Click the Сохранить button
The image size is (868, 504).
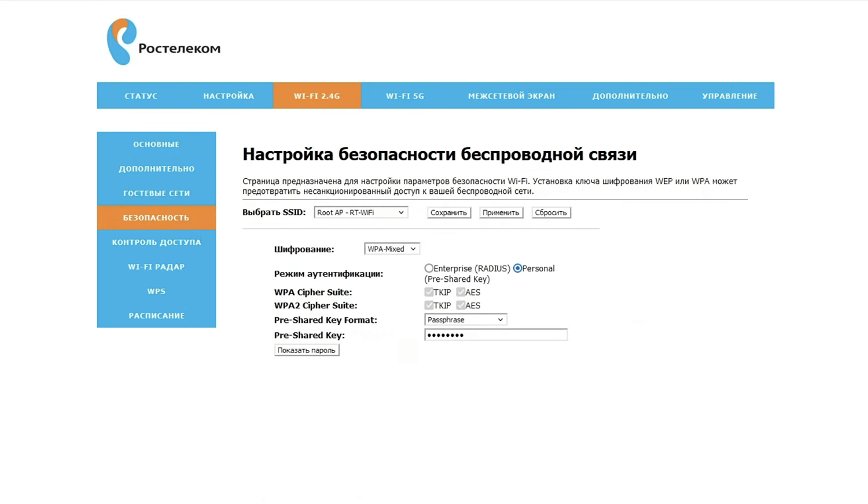[448, 213]
